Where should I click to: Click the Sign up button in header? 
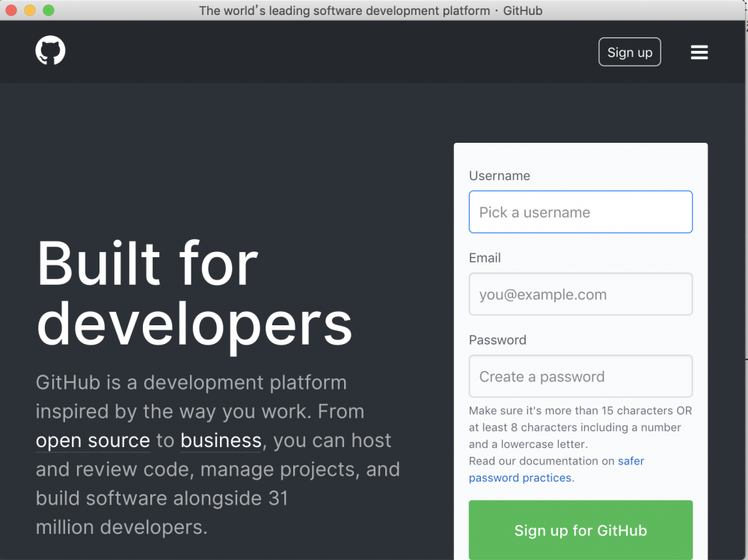pyautogui.click(x=630, y=52)
